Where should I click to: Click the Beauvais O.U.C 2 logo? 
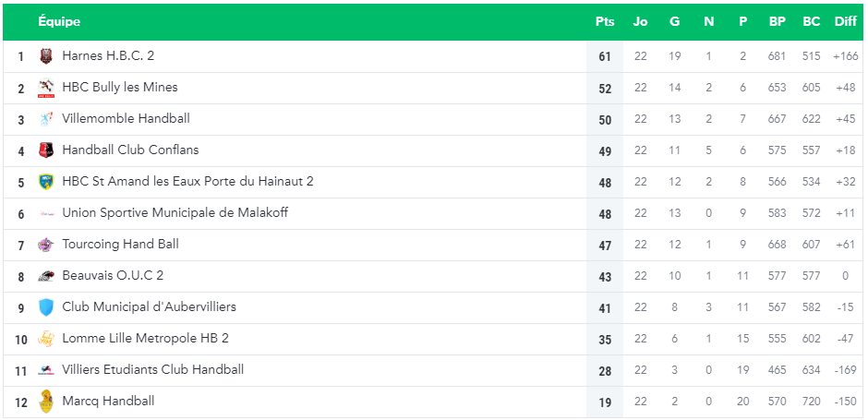[x=46, y=276]
